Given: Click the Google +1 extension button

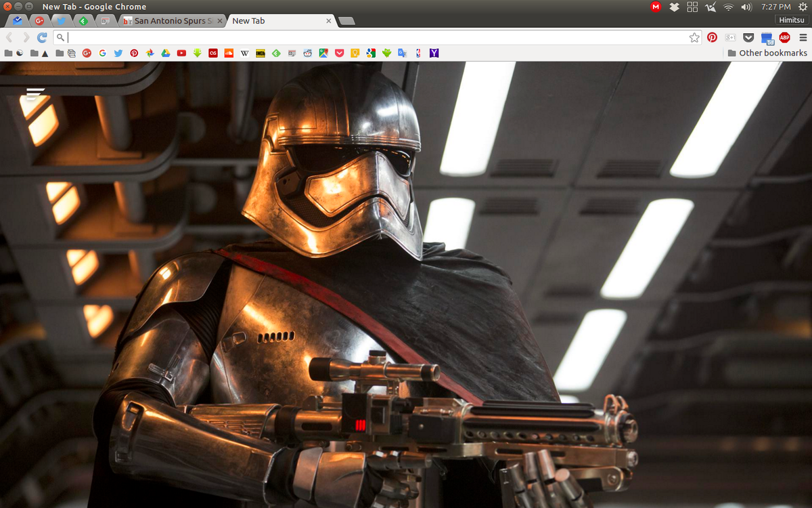Looking at the screenshot, I should point(730,38).
